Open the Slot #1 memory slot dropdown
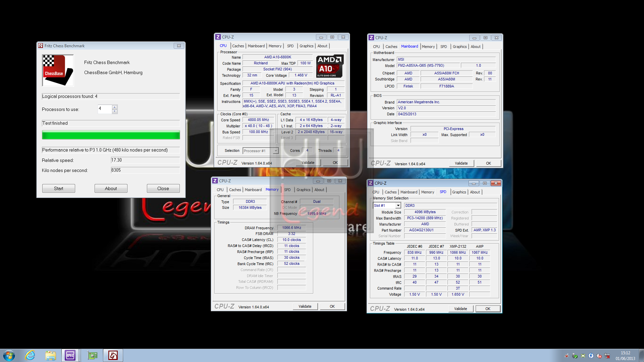The width and height of the screenshot is (644, 362). [398, 205]
